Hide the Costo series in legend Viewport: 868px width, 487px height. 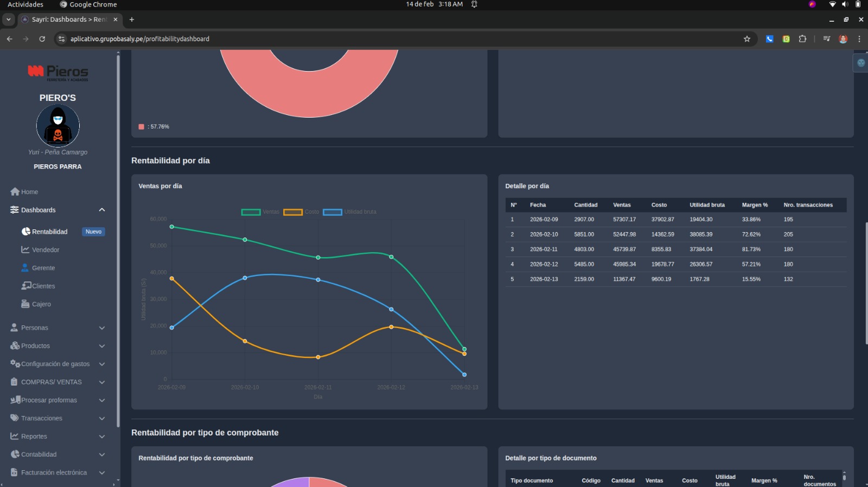(301, 212)
